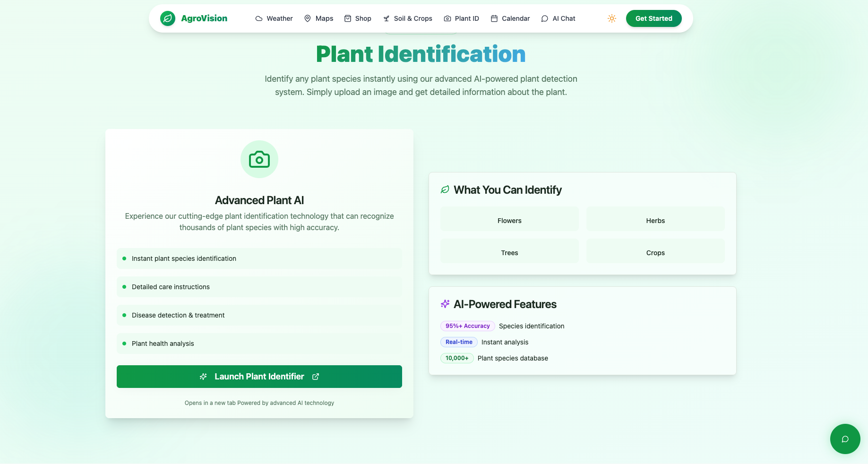Click "Plant health analysis" row
The height and width of the screenshot is (464, 868).
point(259,344)
